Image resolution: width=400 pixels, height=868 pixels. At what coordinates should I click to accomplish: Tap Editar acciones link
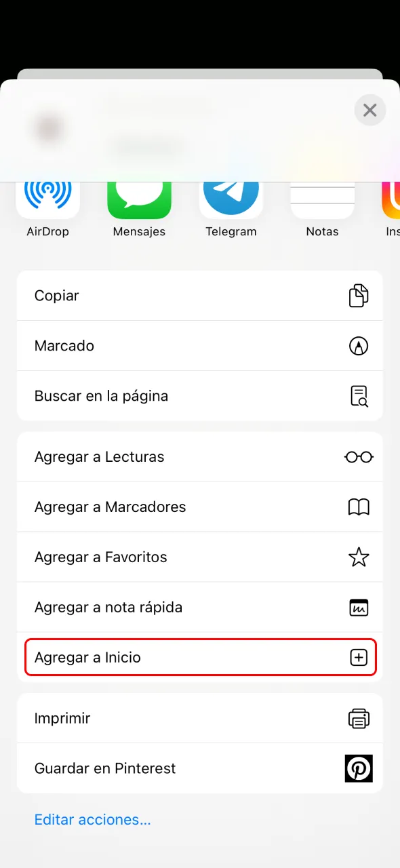pyautogui.click(x=92, y=819)
